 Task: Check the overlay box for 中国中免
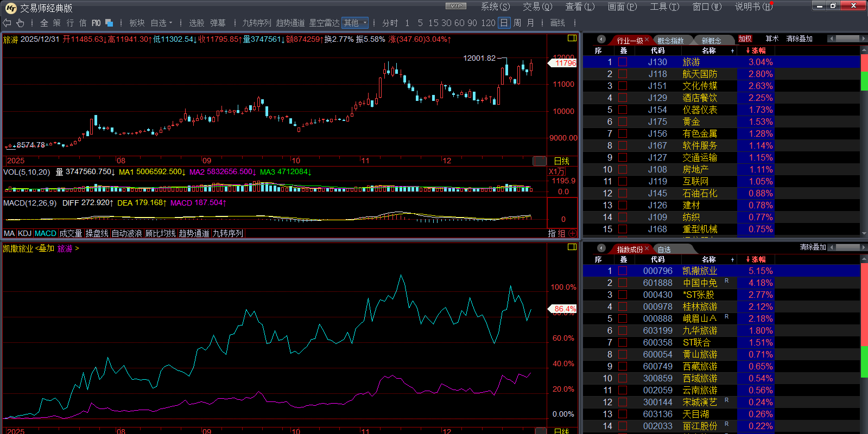[x=623, y=283]
